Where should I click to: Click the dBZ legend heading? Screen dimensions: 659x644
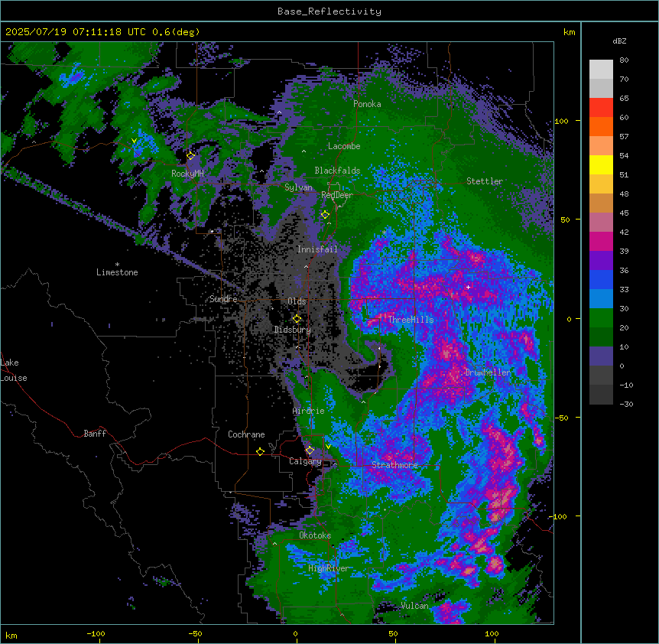point(619,41)
